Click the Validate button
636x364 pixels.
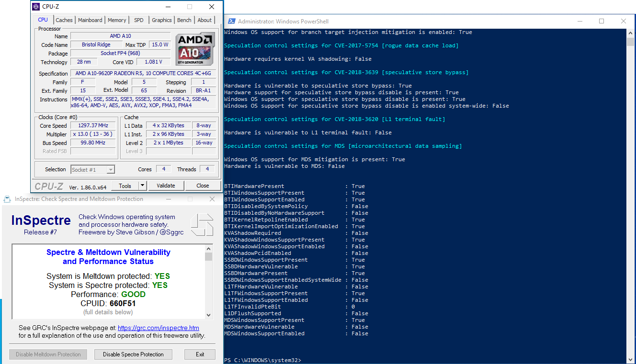(166, 186)
